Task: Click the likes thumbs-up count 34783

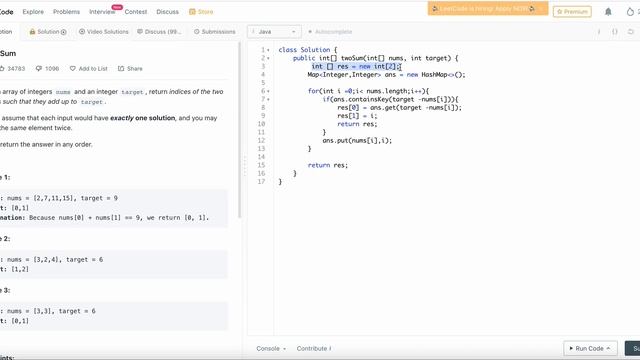Action: coord(12,69)
